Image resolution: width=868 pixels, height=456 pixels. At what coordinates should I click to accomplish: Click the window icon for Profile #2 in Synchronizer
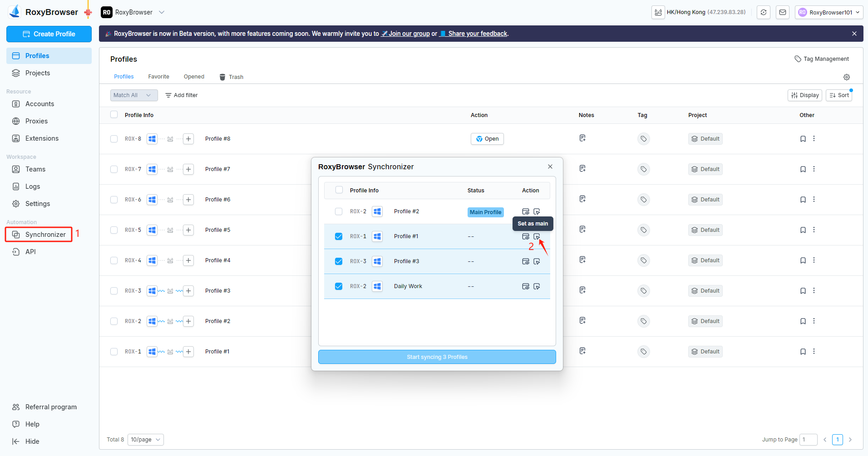pos(526,211)
